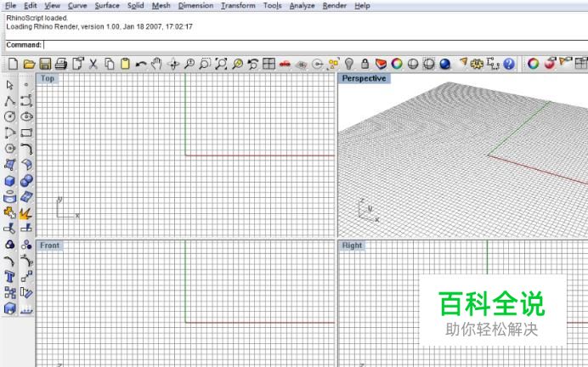Copy to clipboard with the Copy icon
Viewport: 588px width, 367px height.
[109, 64]
